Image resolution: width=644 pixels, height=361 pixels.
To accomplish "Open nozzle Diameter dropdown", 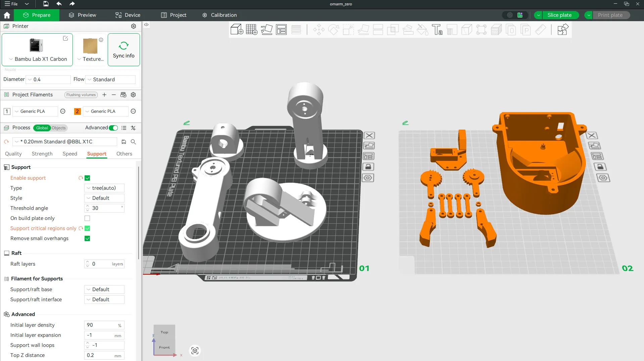I will [48, 80].
